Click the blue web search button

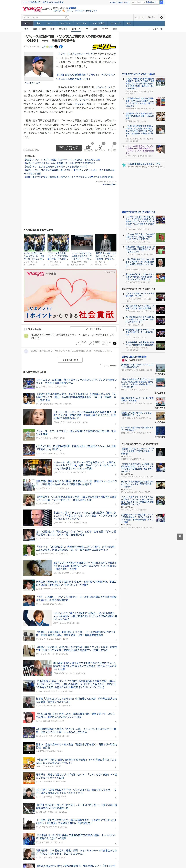161,2
